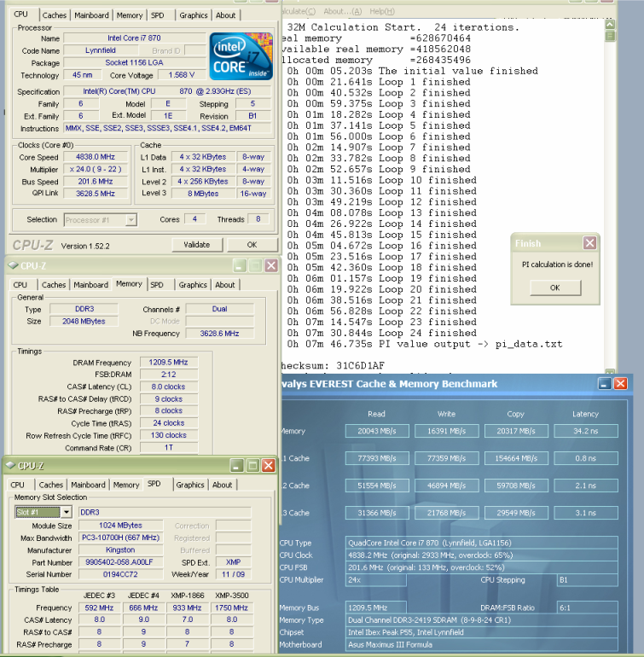644x657 pixels.
Task: Click XMP-3500 frequency '1750 MHz'
Action: point(232,608)
